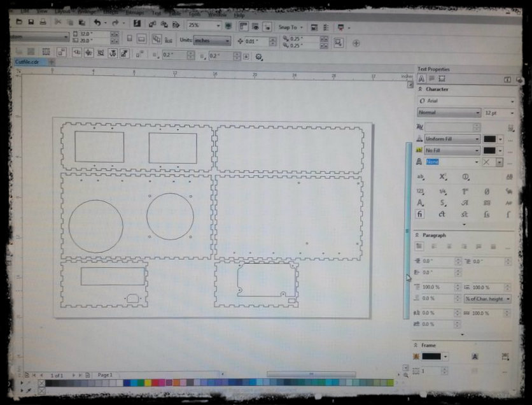532x405 pixels.
Task: Save the document with the floppy icon
Action: (31, 22)
